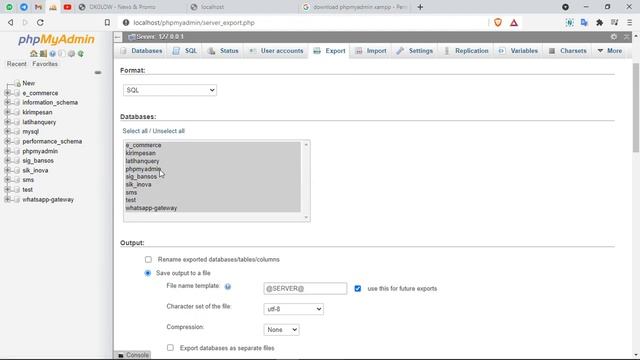The image size is (640, 360).
Task: Click the browser address bar URL
Action: click(194, 22)
